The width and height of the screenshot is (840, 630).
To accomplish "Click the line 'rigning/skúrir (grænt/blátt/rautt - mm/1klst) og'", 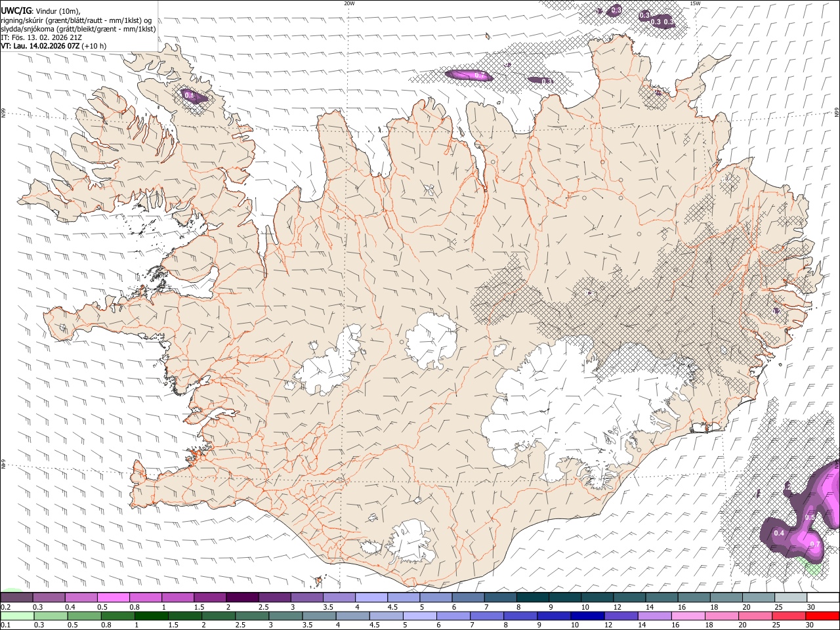I will (76, 20).
